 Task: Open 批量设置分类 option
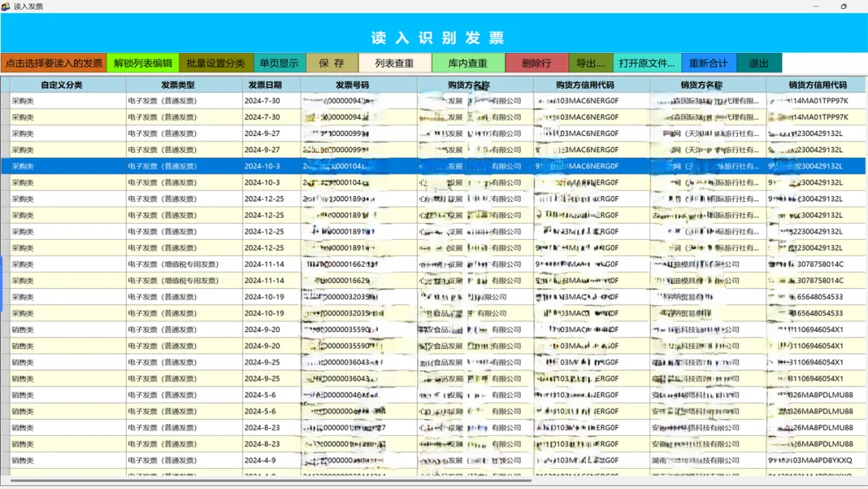click(x=216, y=63)
